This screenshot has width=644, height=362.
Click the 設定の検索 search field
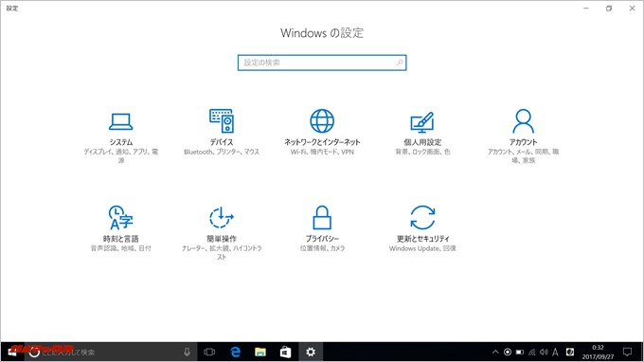(322, 63)
